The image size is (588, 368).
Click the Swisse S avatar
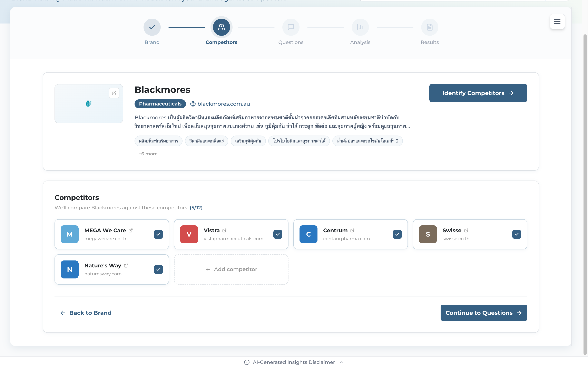click(x=428, y=234)
